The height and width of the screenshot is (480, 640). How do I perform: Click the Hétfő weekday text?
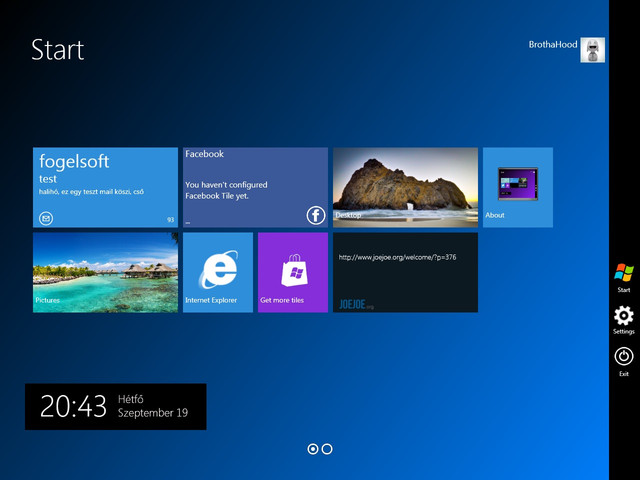tap(131, 399)
